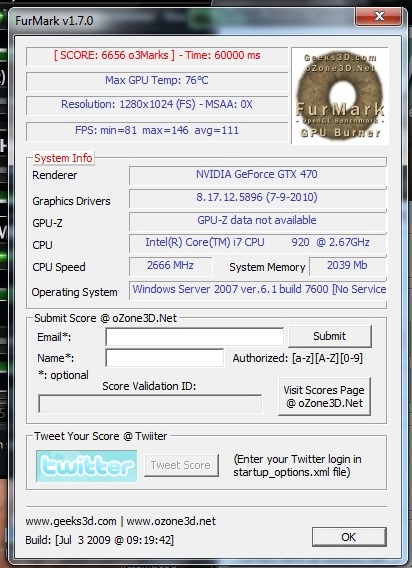The image size is (412, 568).
Task: Click the Renderer label
Action: pos(55,175)
